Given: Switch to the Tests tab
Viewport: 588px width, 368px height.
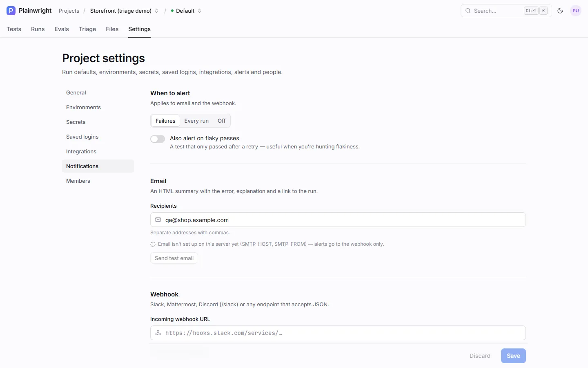Looking at the screenshot, I should [x=14, y=29].
